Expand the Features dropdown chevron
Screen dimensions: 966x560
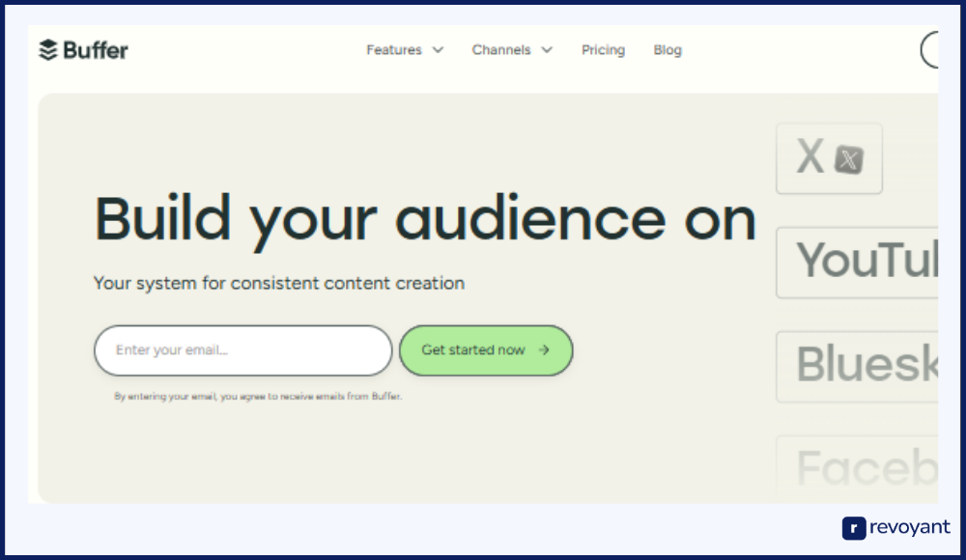click(x=438, y=50)
